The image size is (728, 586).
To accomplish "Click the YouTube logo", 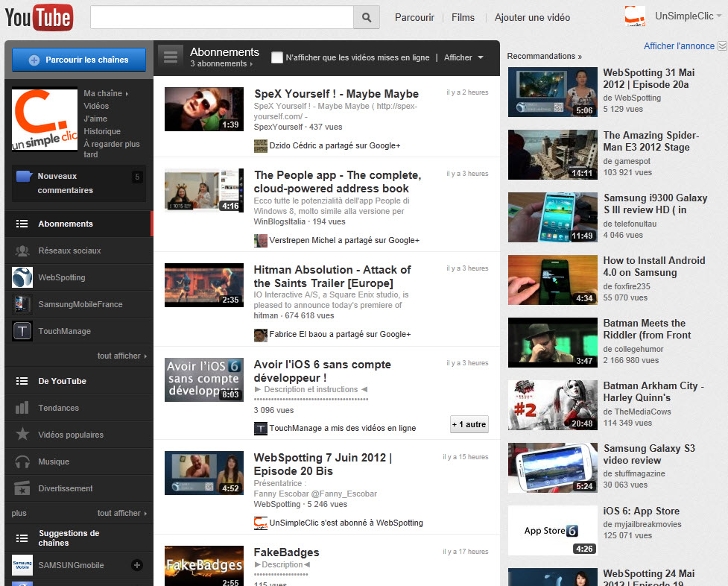I will click(x=39, y=17).
